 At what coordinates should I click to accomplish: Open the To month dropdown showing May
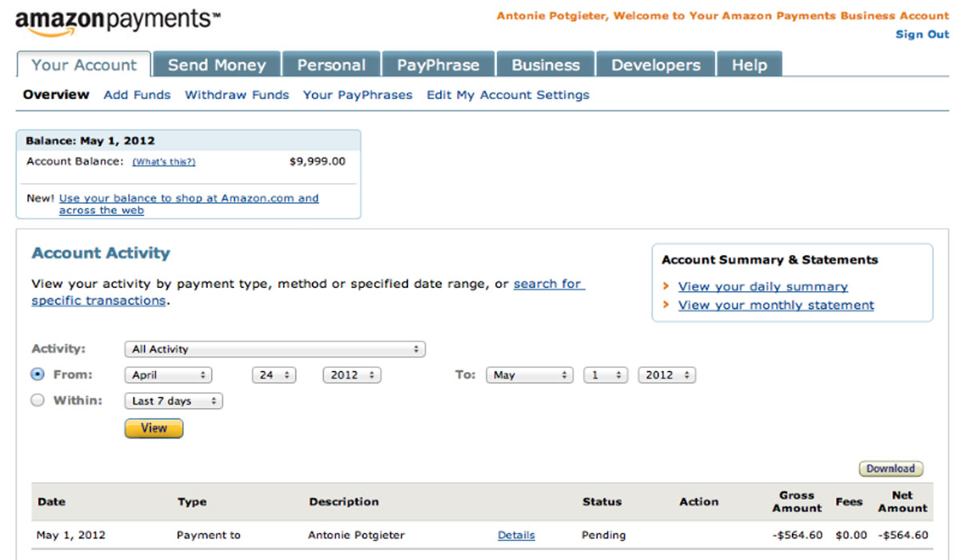[x=530, y=375]
